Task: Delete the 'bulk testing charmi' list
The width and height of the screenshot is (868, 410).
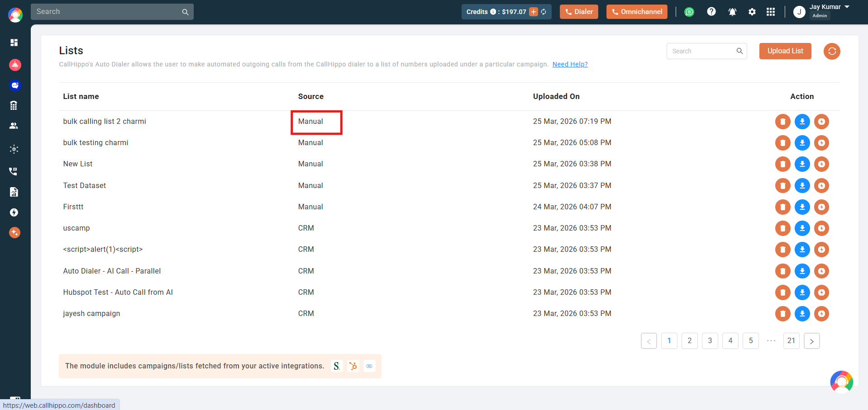Action: pyautogui.click(x=783, y=143)
